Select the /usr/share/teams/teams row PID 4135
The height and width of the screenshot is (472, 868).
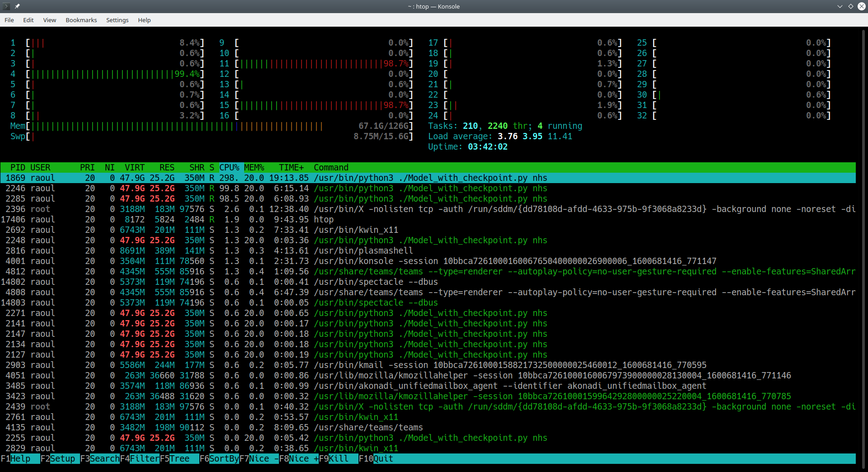tap(428, 427)
